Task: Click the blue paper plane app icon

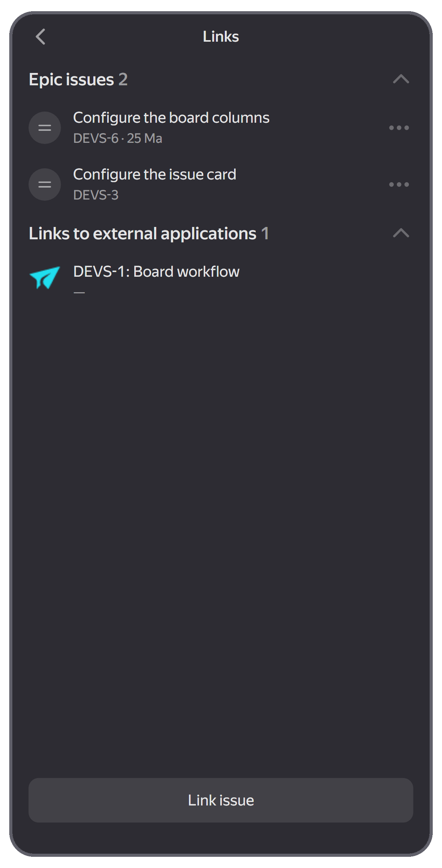Action: coord(45,277)
